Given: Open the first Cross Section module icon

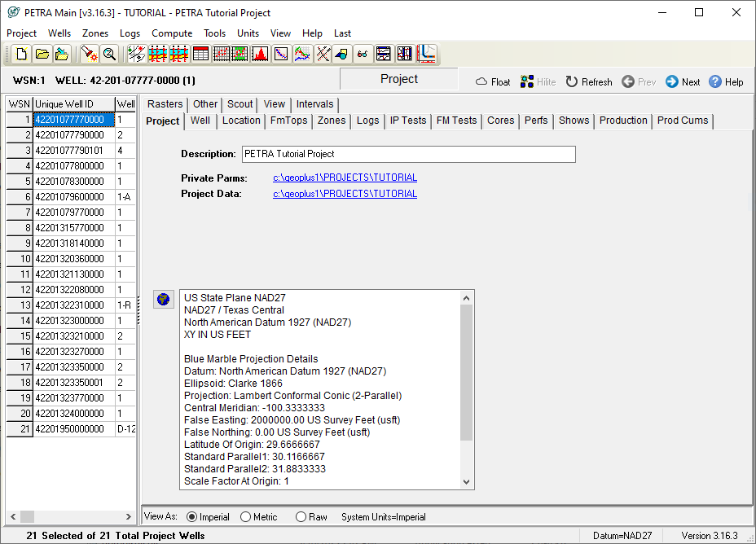Looking at the screenshot, I should pyautogui.click(x=158, y=54).
